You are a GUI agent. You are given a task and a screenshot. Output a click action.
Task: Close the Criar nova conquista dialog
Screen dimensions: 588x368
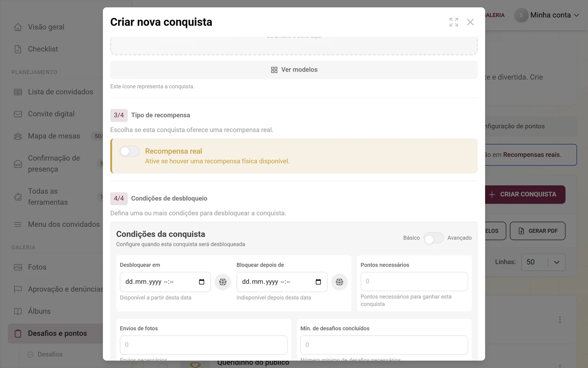point(470,22)
